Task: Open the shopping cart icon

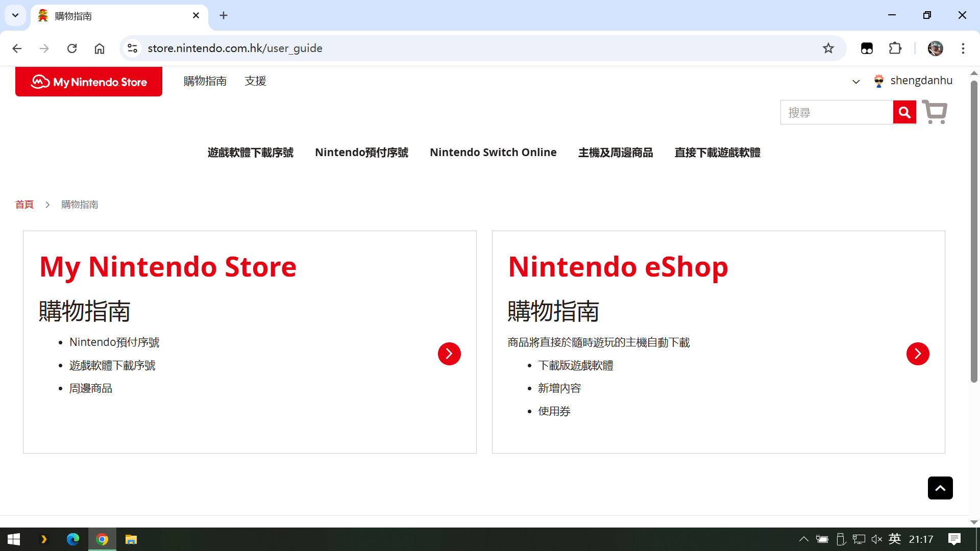Action: coord(935,112)
